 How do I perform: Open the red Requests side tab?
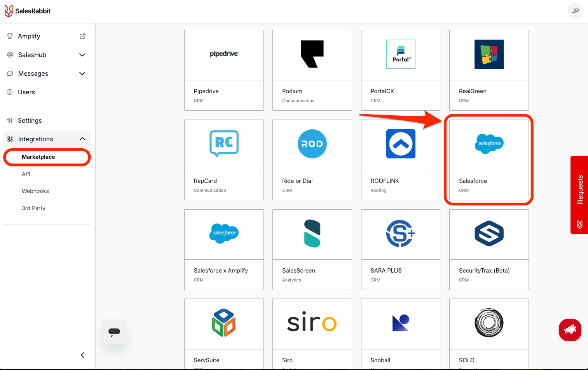pos(579,195)
